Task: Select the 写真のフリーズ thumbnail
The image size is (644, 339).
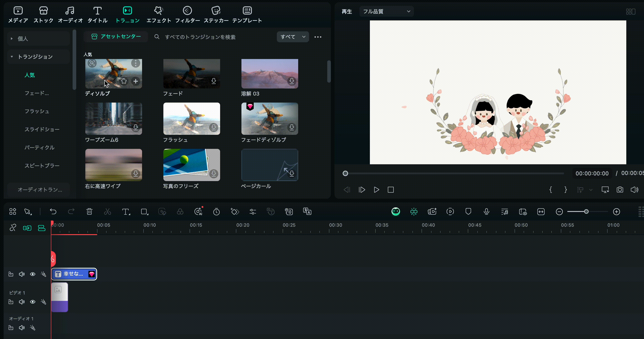Action: tap(192, 165)
